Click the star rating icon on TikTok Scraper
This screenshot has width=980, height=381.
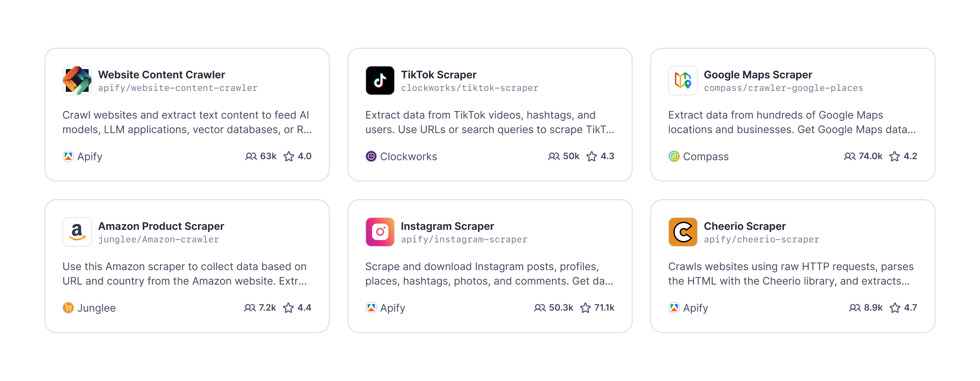point(591,156)
